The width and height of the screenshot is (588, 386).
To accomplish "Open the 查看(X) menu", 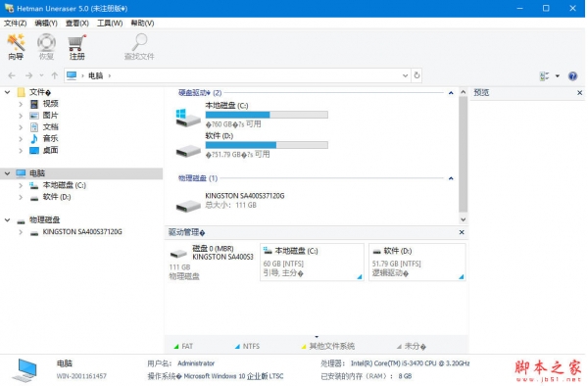I will click(76, 24).
